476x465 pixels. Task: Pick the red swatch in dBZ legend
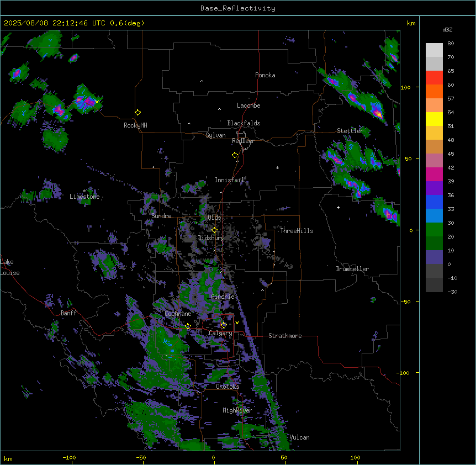coord(434,77)
